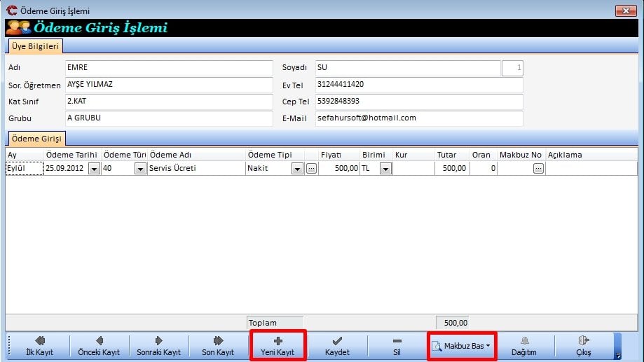Click the Makbuz No ellipsis button
Viewport: 644px width, 362px height.
tap(537, 169)
